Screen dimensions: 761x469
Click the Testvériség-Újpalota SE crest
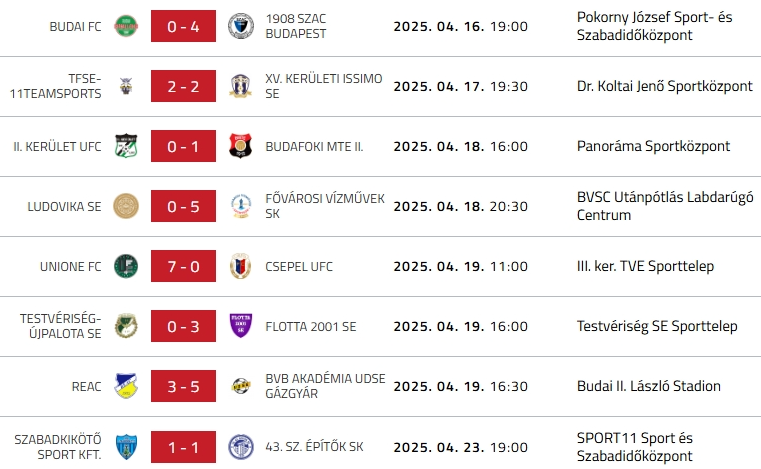(x=125, y=327)
